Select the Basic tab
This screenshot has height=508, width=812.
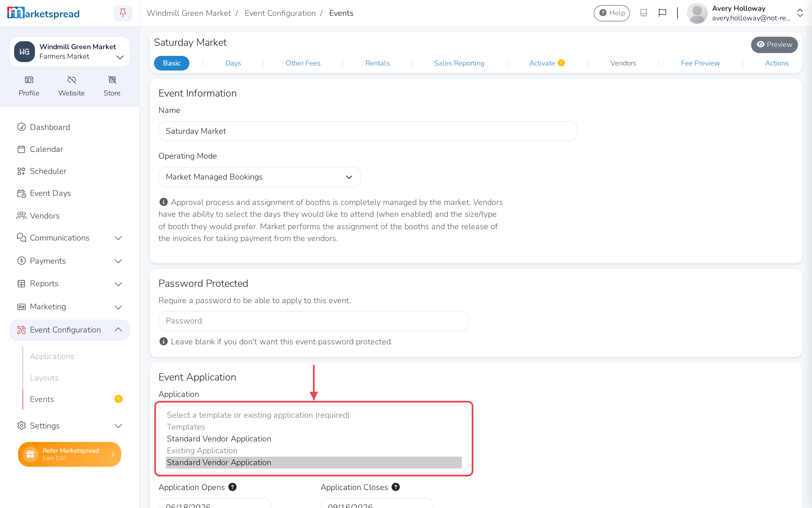pos(171,63)
